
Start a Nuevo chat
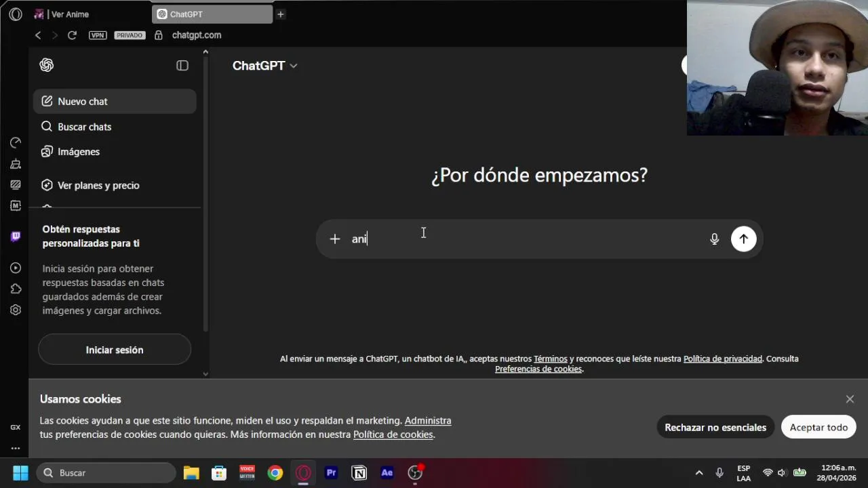[115, 102]
